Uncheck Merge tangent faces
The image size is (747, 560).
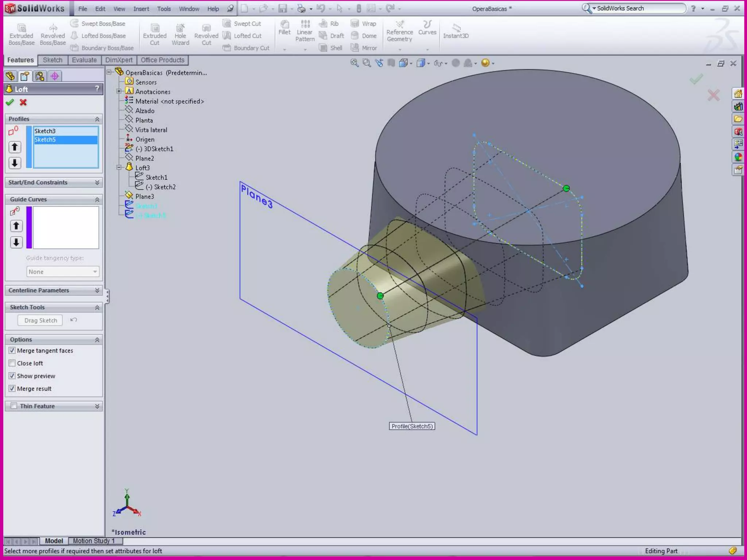12,350
